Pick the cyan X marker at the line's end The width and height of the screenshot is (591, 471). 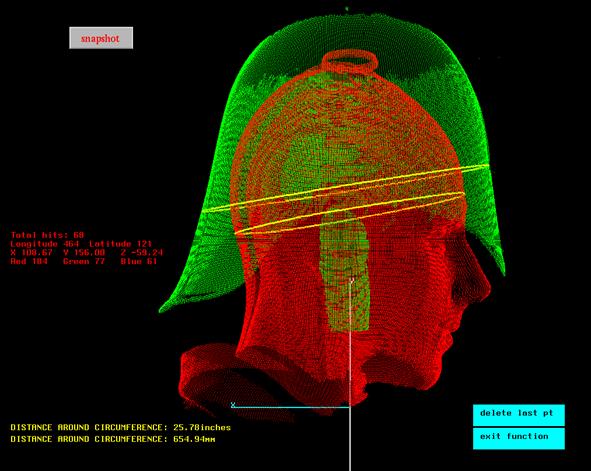[x=233, y=405]
